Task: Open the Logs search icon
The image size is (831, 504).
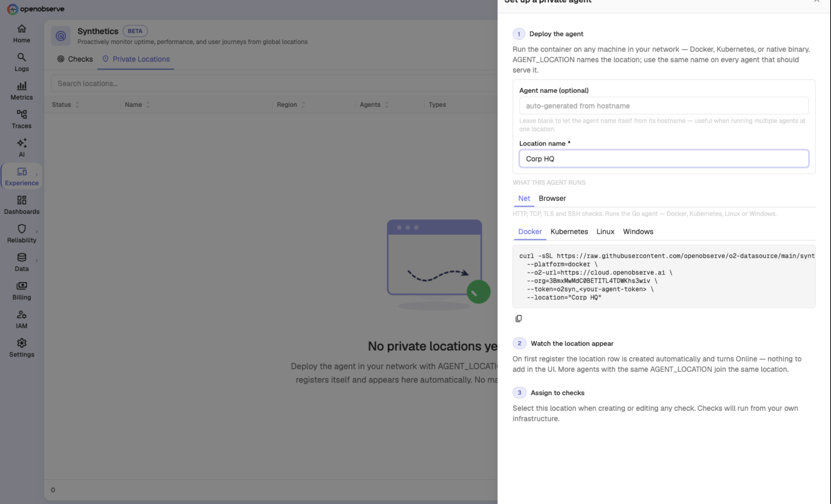Action: coord(22,57)
